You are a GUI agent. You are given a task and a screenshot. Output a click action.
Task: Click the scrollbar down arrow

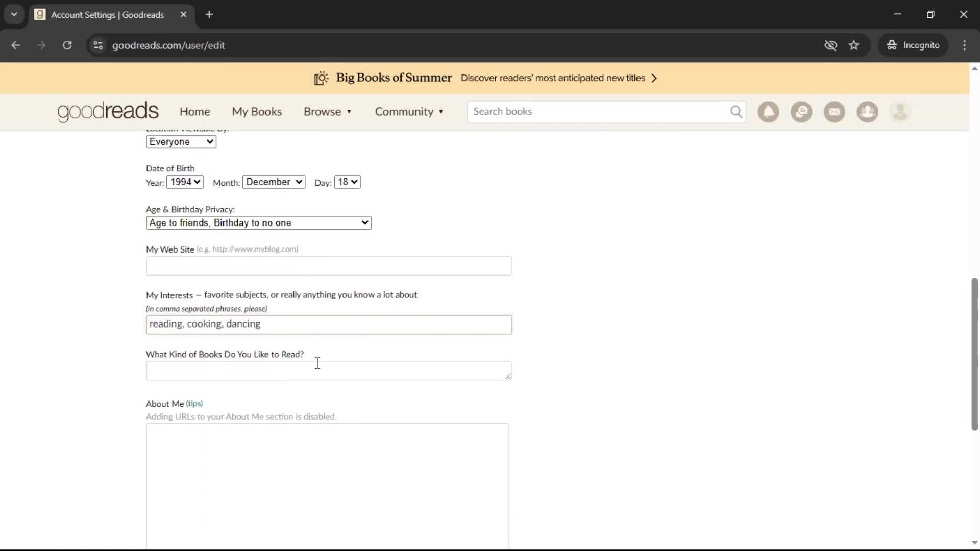point(974,543)
